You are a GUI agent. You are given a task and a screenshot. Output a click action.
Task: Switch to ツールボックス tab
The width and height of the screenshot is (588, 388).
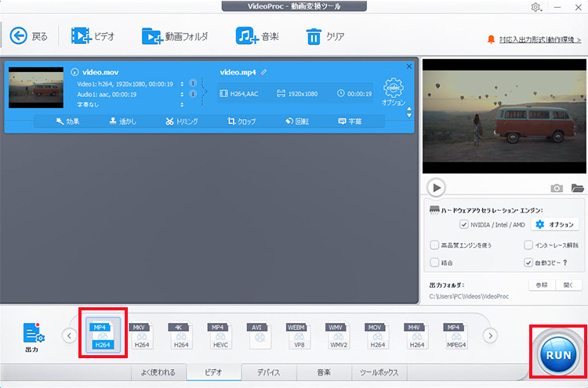pyautogui.click(x=379, y=372)
